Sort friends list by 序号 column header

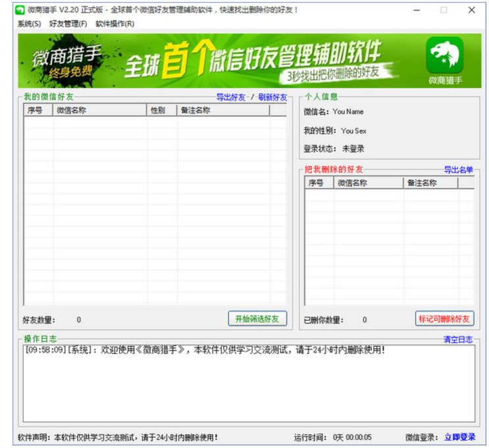(x=38, y=111)
